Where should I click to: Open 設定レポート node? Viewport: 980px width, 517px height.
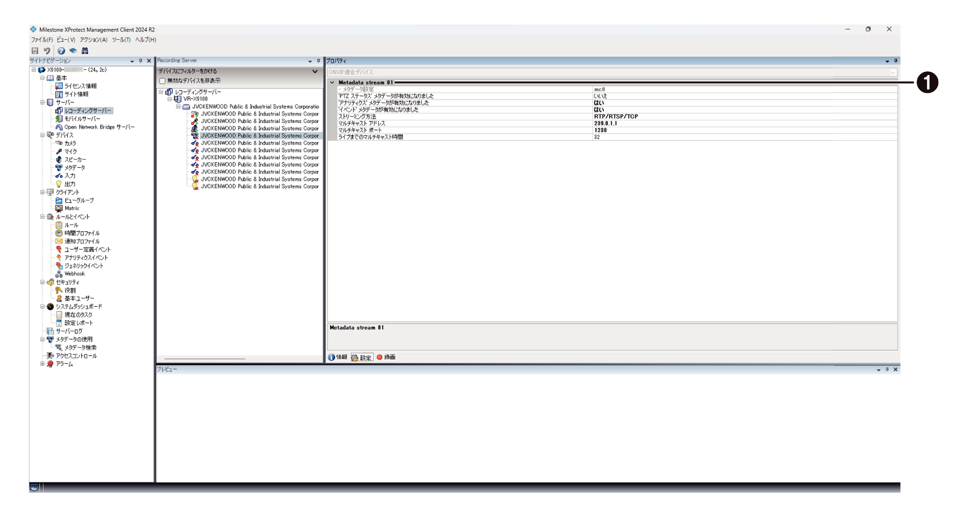[x=79, y=323]
